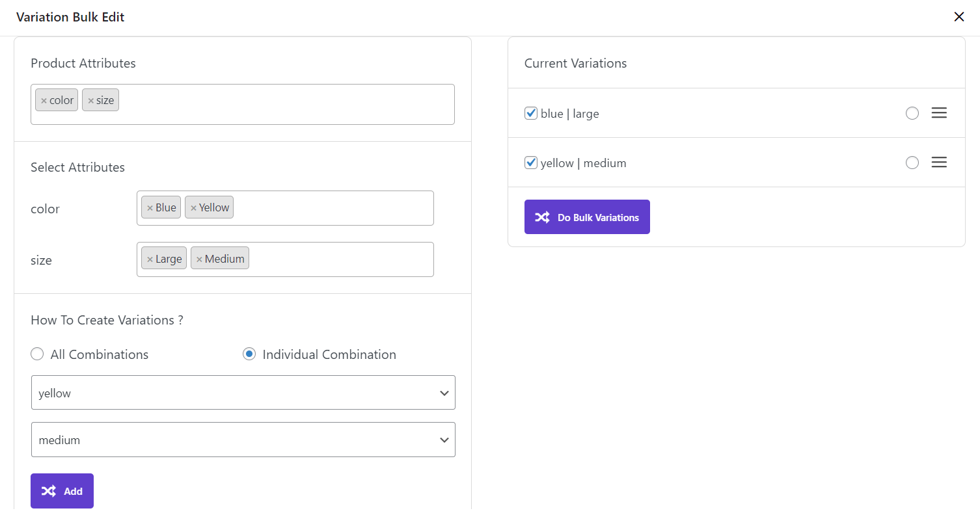Viewport: 980px width, 528px height.
Task: Uncheck the blue | large variation checkbox
Action: pyautogui.click(x=531, y=113)
